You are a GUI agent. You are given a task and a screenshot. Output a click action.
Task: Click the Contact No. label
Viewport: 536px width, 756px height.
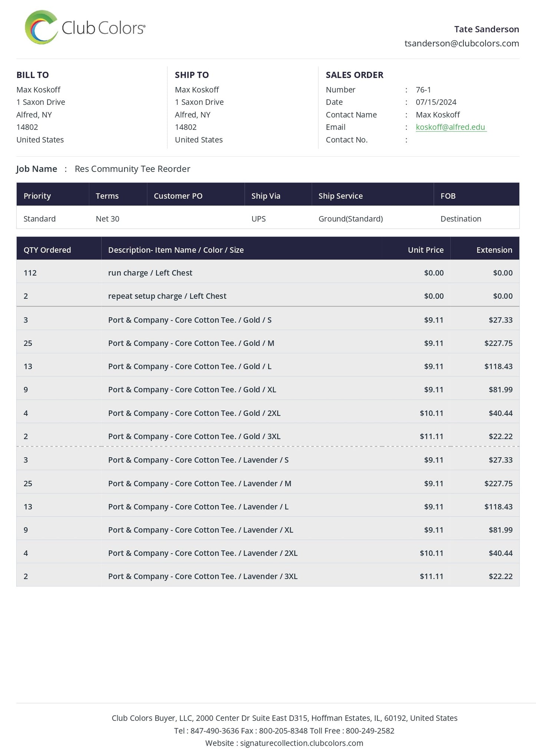(x=346, y=140)
